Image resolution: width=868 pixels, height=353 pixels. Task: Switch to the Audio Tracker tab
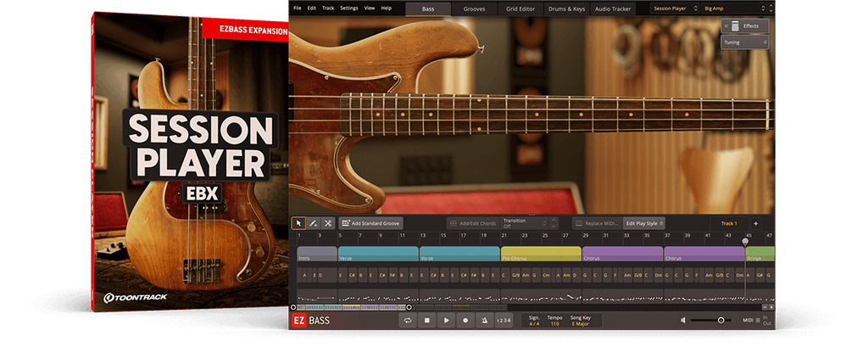click(x=613, y=8)
